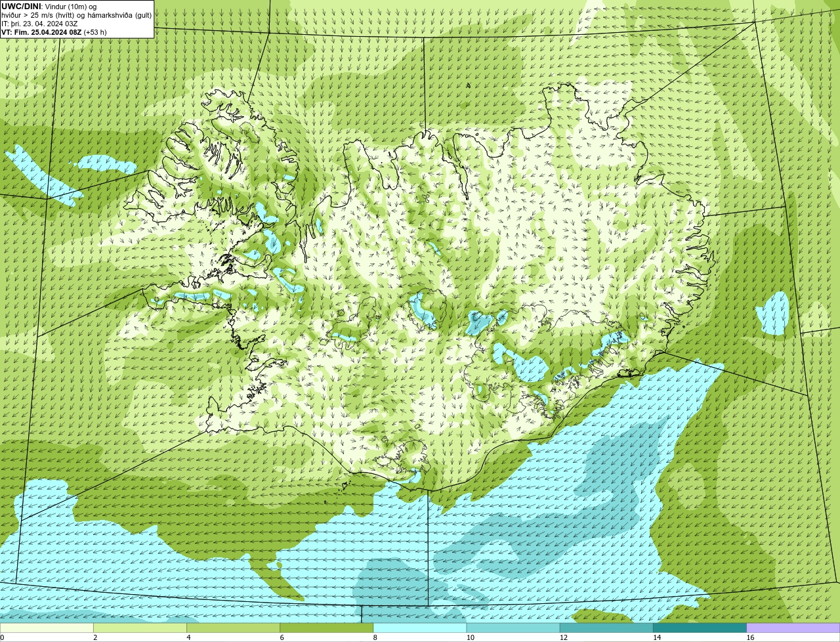Click the init time "IT: þri. 23. 04. 2024 03Z"
Viewport: 840px width, 642px height.
(39, 23)
